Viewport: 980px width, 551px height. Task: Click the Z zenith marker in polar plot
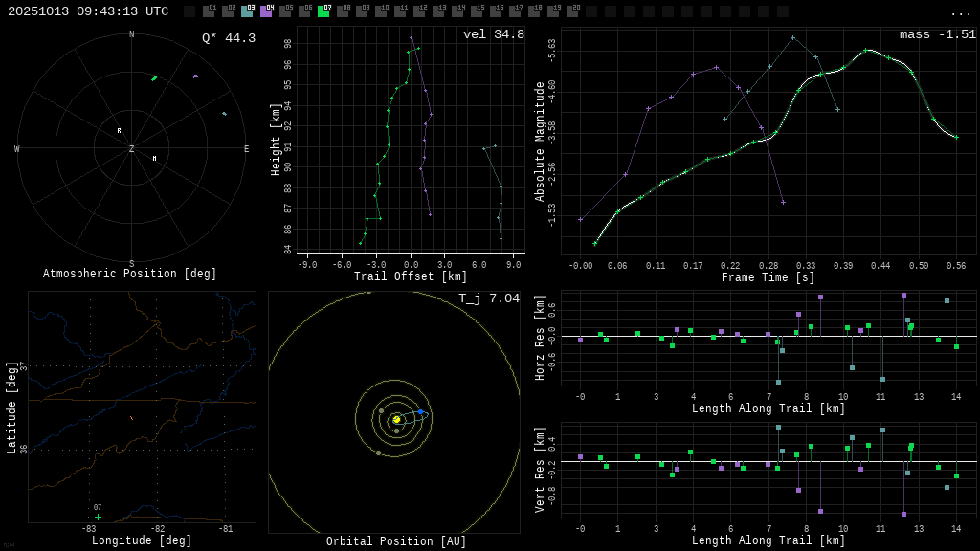[132, 149]
